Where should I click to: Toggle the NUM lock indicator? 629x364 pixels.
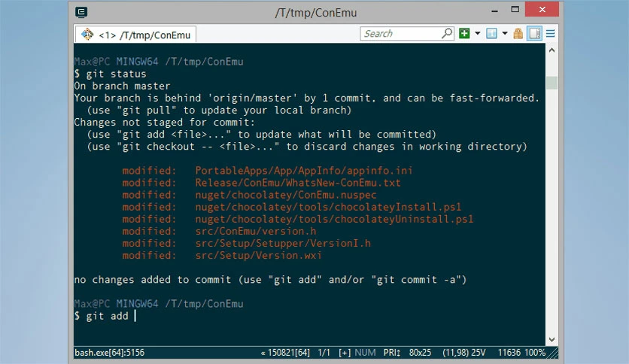coord(365,353)
